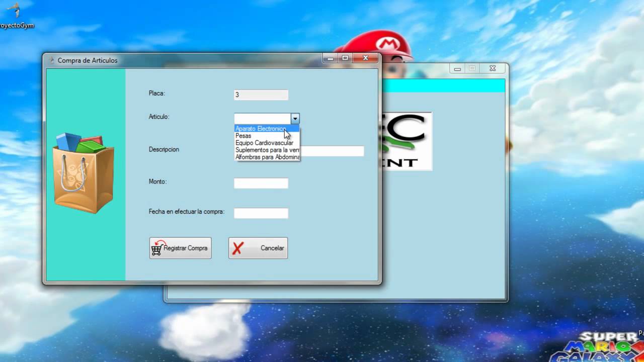Click the Descripcion label
644x362 pixels.
point(164,149)
